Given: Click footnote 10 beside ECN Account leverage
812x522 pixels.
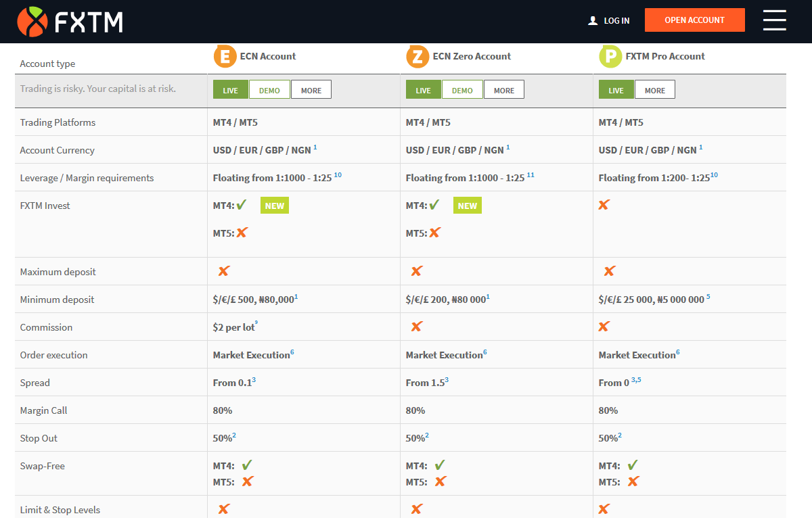Looking at the screenshot, I should (337, 173).
